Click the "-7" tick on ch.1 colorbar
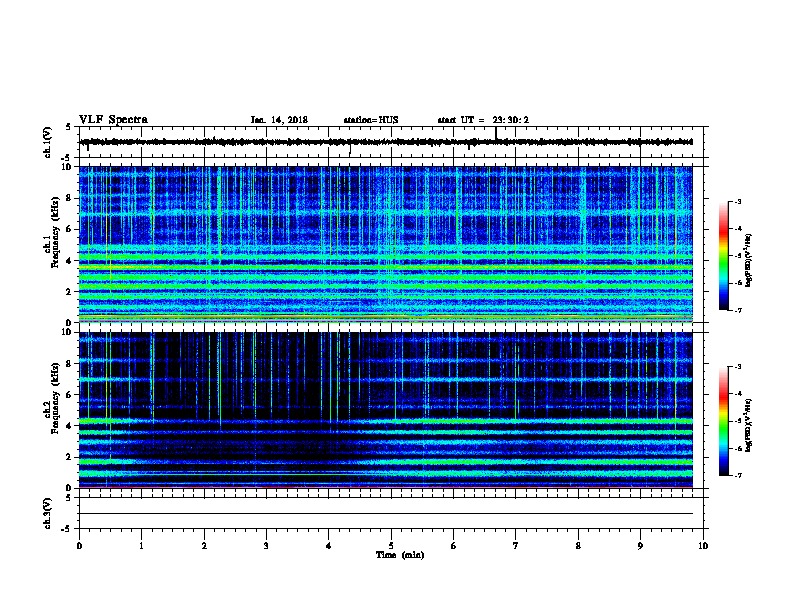This screenshot has width=792, height=612. [x=738, y=310]
